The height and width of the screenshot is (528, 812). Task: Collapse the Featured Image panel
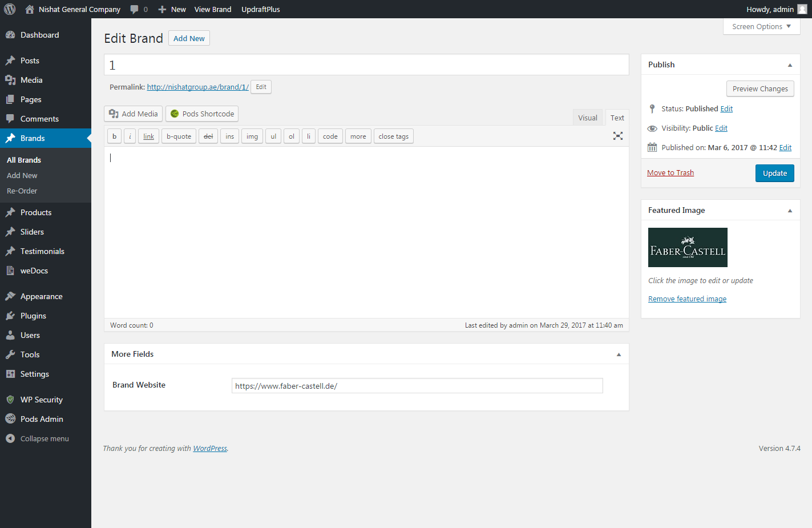pyautogui.click(x=790, y=211)
